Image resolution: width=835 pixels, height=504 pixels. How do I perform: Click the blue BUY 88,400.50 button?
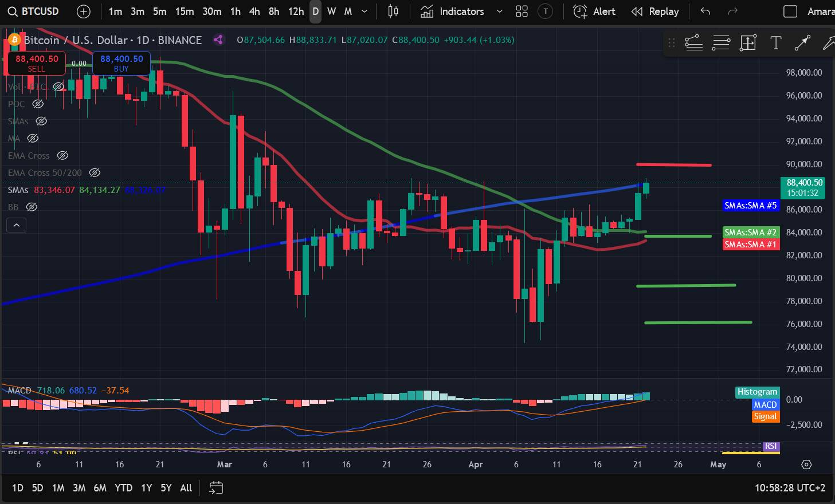(x=121, y=63)
